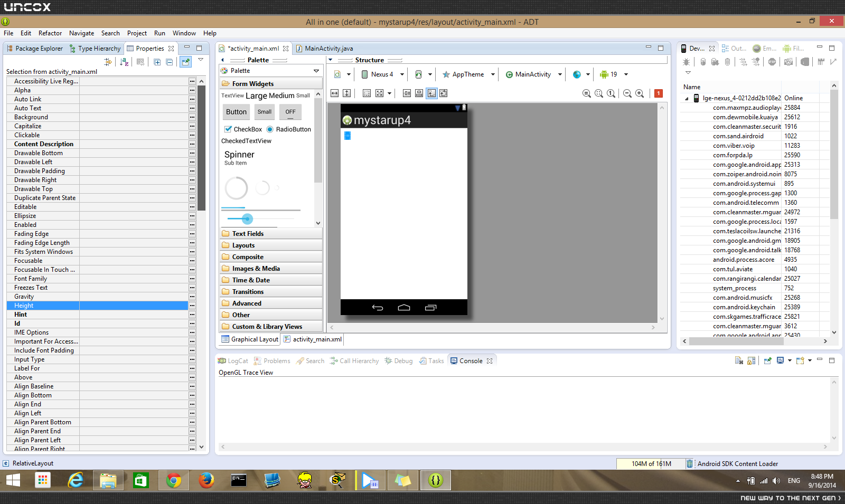The width and height of the screenshot is (845, 504).
Task: Open the Chrome taskbar icon
Action: click(174, 480)
